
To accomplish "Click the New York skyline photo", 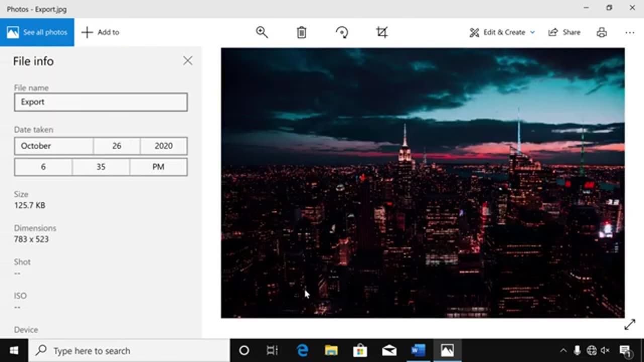I will 423,183.
